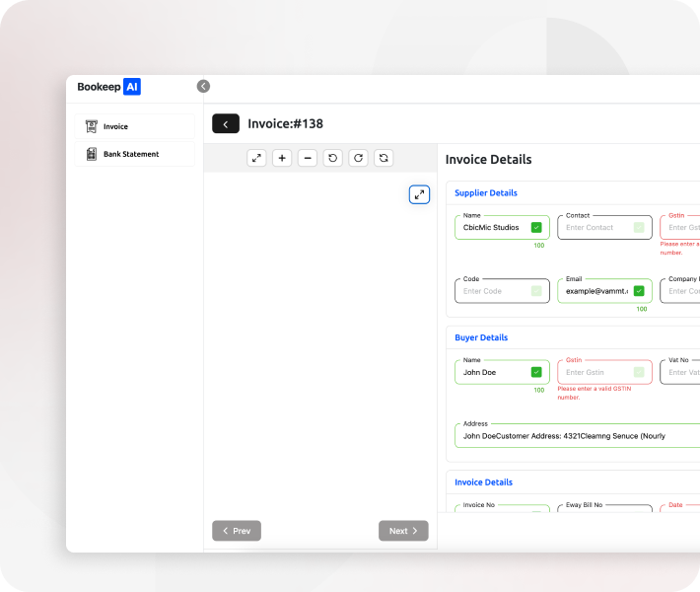Click the fullscreen icon in viewer toolbar
This screenshot has height=592, width=700.
click(x=256, y=158)
